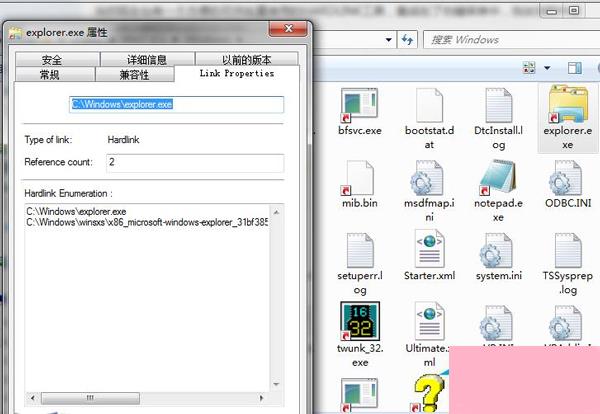Screen dimensions: 600x414
Task: Select the ODBC.INI file icon
Action: pos(566,178)
